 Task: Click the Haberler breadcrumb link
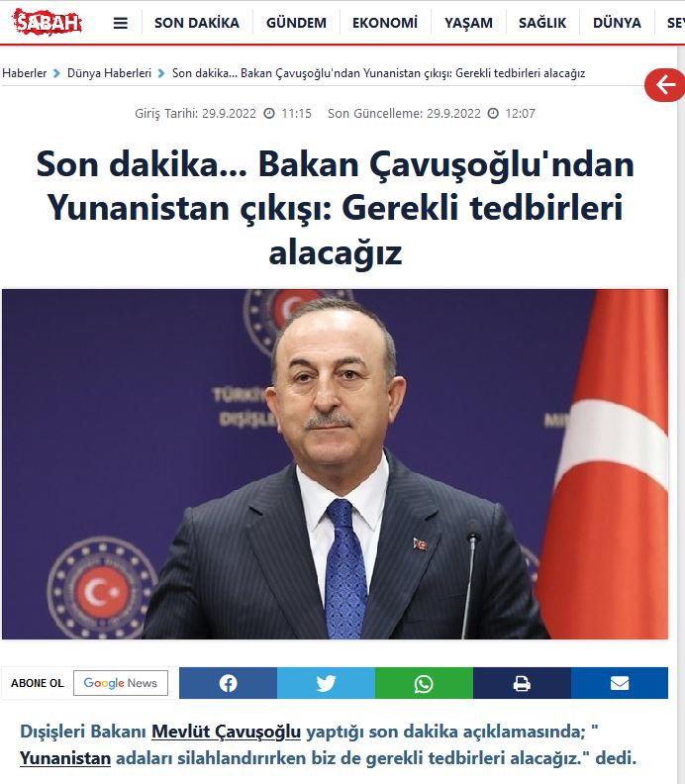click(x=24, y=73)
